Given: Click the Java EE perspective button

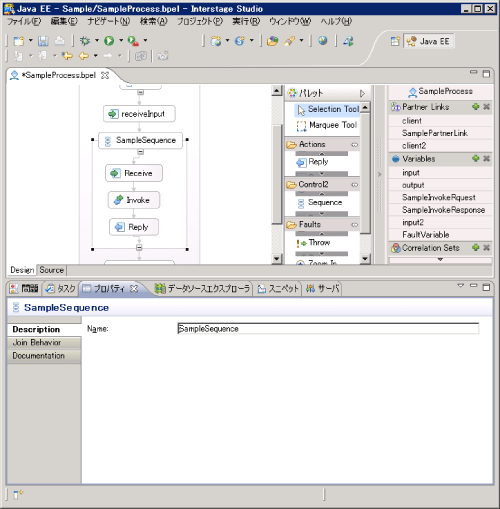Looking at the screenshot, I should click(429, 41).
